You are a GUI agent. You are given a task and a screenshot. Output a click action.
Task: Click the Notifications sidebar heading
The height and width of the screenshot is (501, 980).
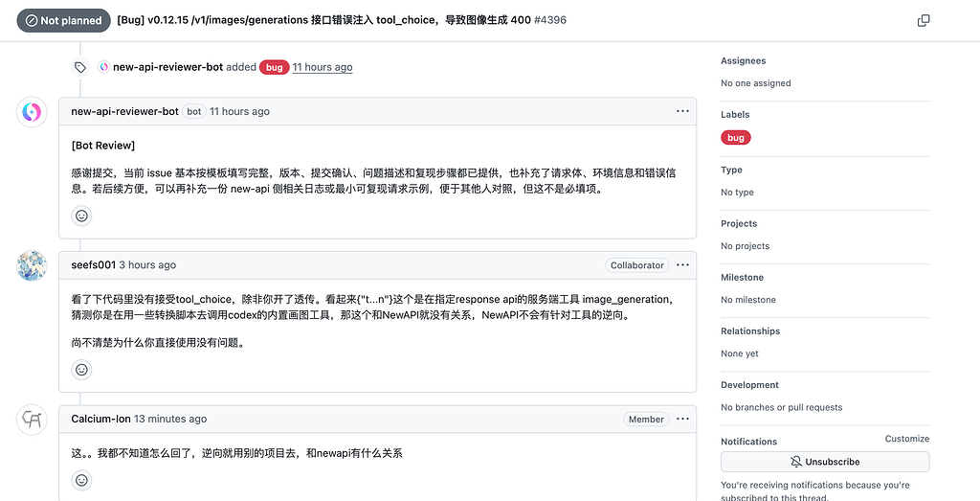point(748,441)
